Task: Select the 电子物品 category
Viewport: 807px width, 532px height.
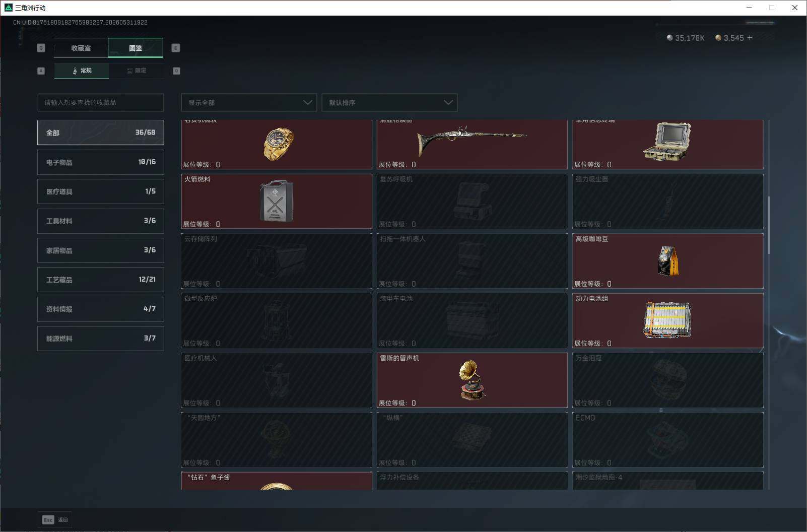Action: click(101, 162)
